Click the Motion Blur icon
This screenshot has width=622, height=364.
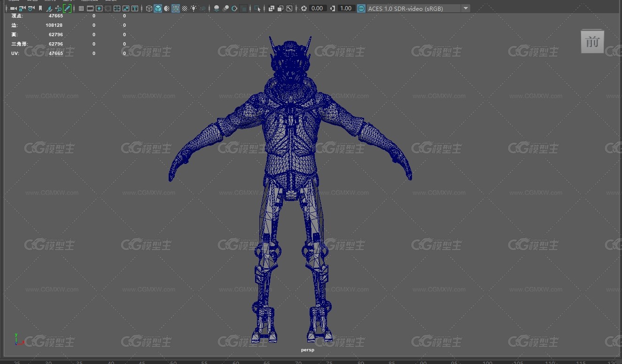coord(225,8)
